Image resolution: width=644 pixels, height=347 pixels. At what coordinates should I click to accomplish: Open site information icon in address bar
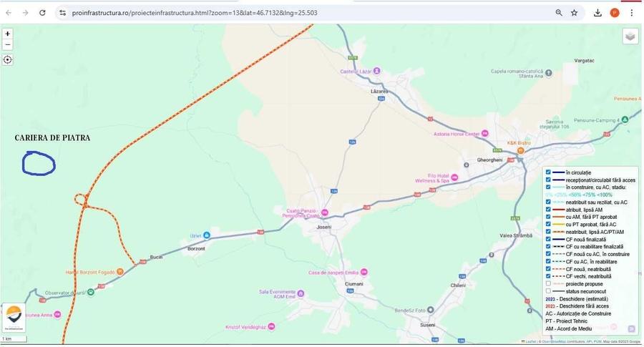point(62,13)
